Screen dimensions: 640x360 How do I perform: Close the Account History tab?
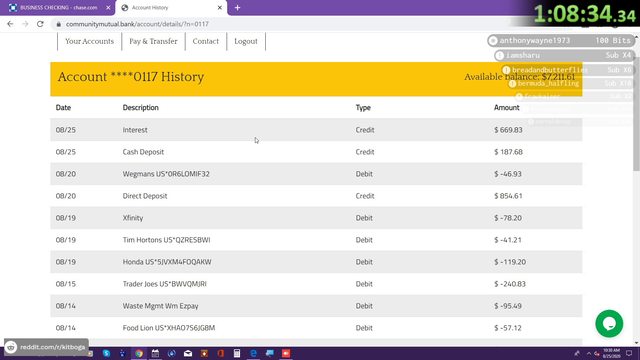(220, 8)
